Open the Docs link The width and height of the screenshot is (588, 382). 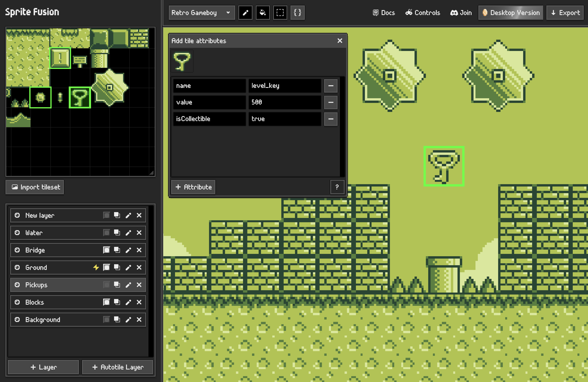coord(384,12)
